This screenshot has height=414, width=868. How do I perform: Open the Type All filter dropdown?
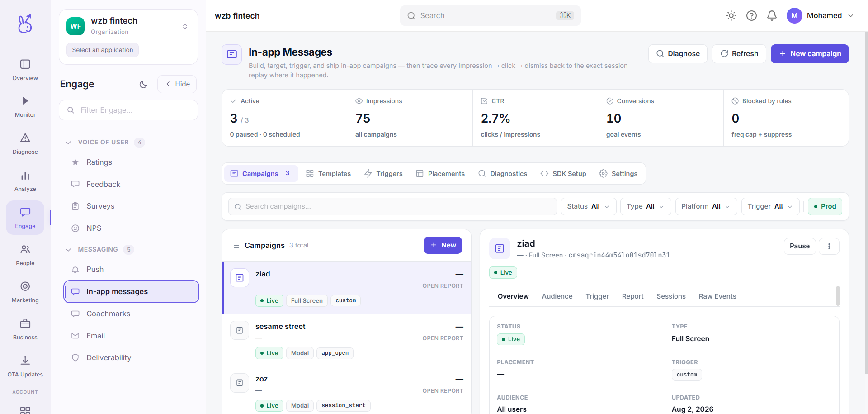[x=646, y=206]
